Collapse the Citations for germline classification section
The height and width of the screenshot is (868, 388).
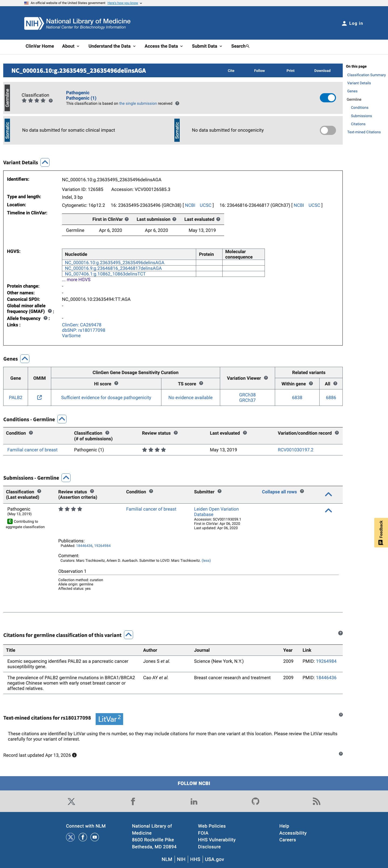[129, 635]
